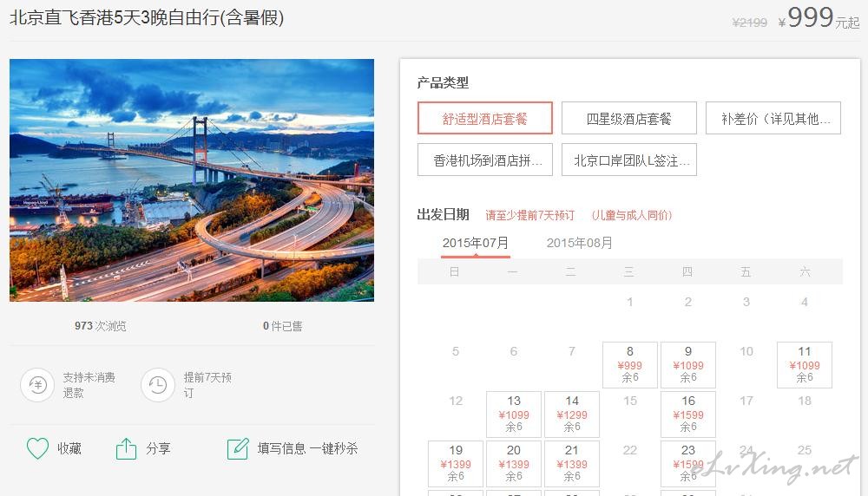Click unavailable July 10 in calendar
Image resolution: width=868 pixels, height=496 pixels.
(x=746, y=352)
